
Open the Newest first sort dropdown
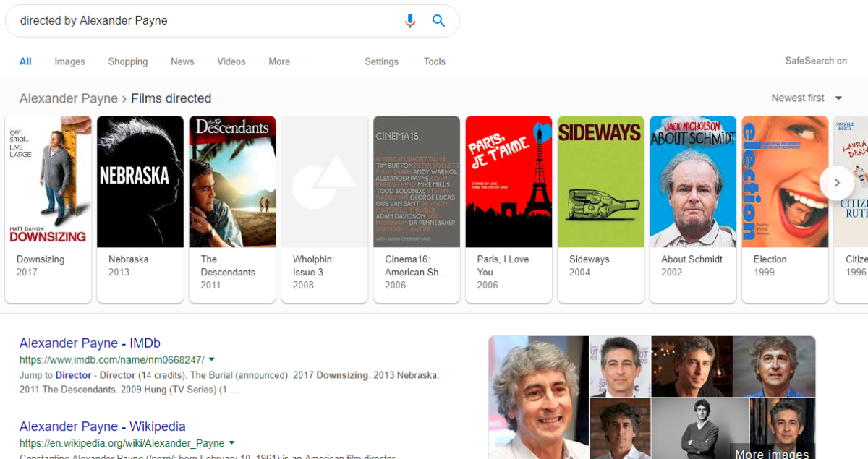coord(807,98)
